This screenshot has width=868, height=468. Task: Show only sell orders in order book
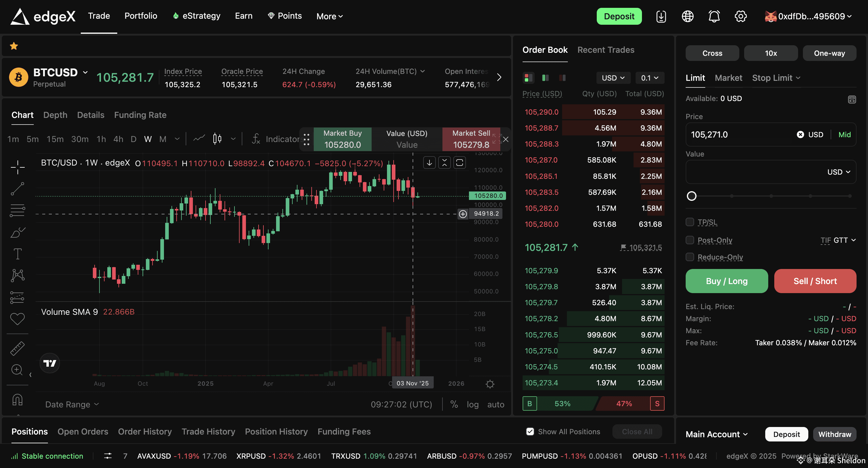562,78
